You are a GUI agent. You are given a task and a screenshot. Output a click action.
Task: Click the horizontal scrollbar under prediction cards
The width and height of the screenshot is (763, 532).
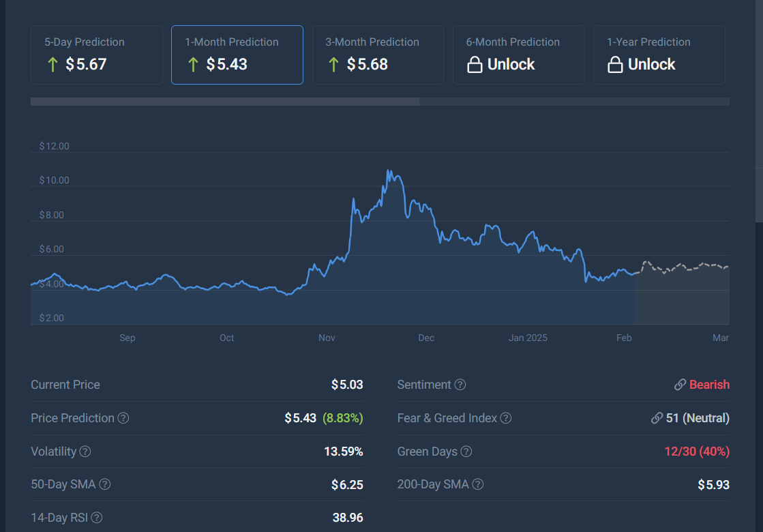pyautogui.click(x=225, y=102)
